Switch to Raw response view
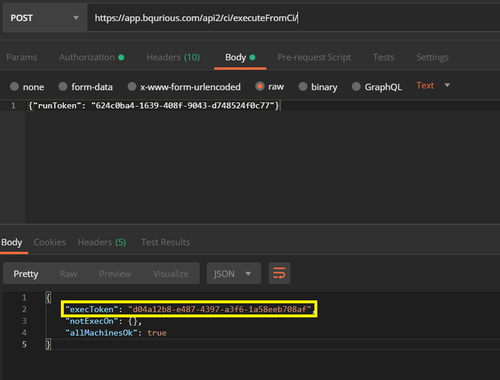Screen dimensions: 500x380 (69, 274)
